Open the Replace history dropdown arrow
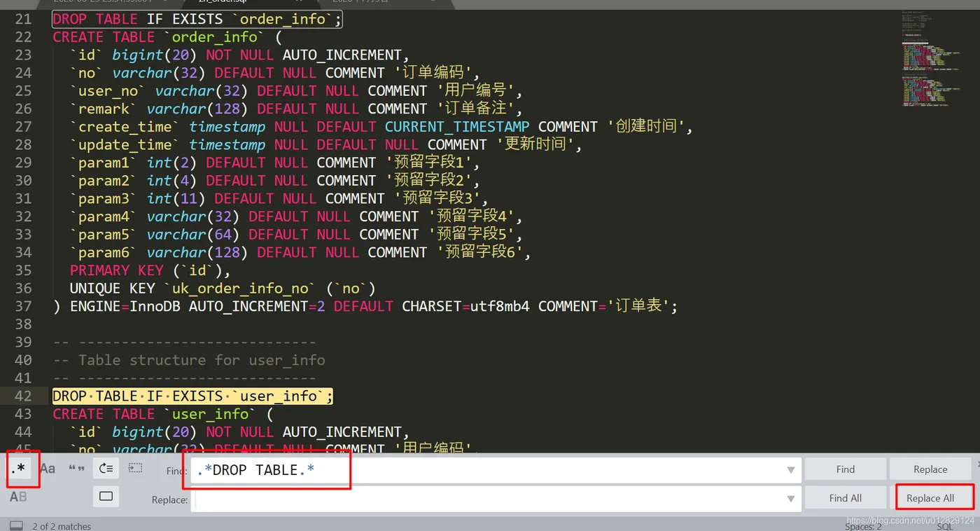The width and height of the screenshot is (980, 531). tap(791, 499)
